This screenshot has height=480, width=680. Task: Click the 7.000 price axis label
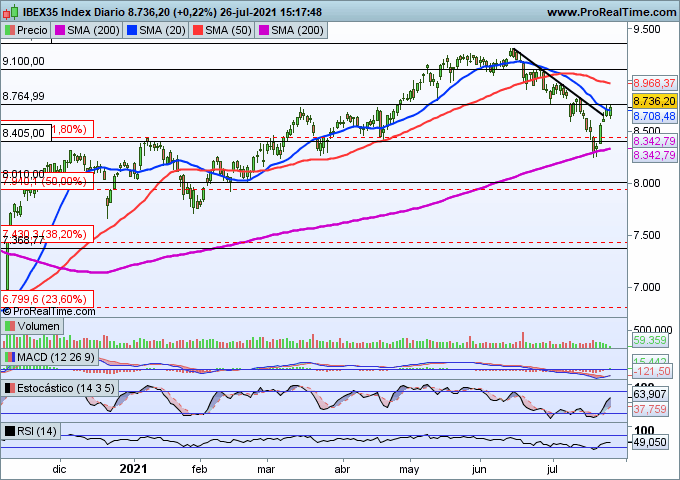pyautogui.click(x=647, y=287)
